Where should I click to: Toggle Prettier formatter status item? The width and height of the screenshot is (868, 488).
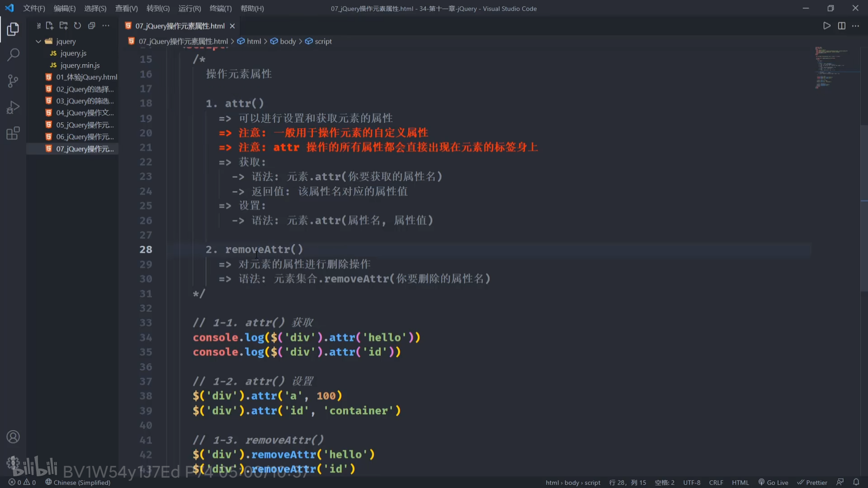point(812,483)
